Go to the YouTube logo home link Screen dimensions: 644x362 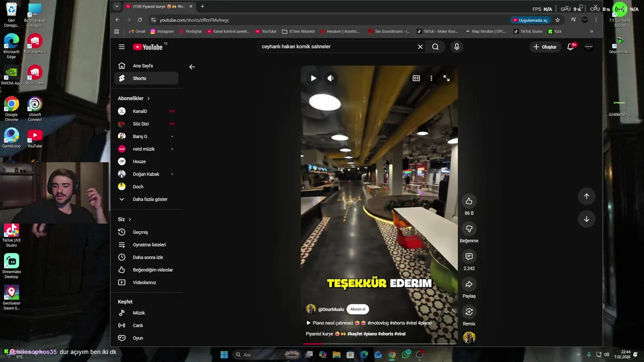tap(148, 47)
